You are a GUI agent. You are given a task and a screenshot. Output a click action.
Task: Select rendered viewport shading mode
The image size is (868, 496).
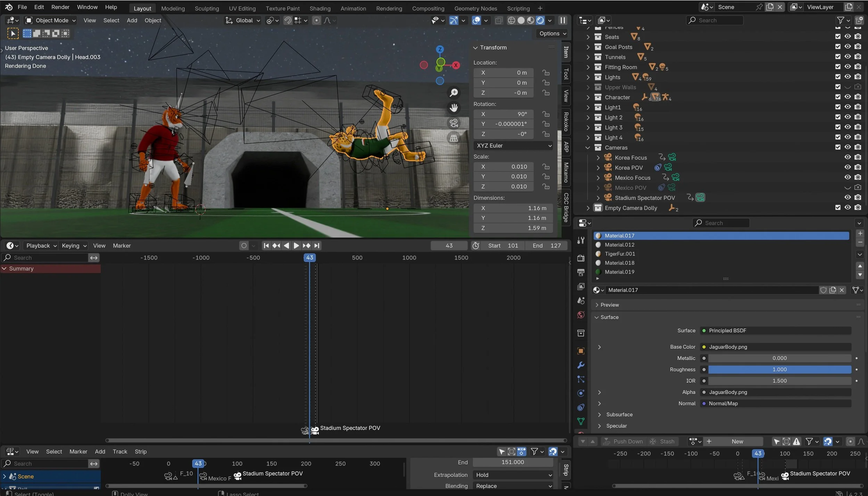pyautogui.click(x=540, y=21)
